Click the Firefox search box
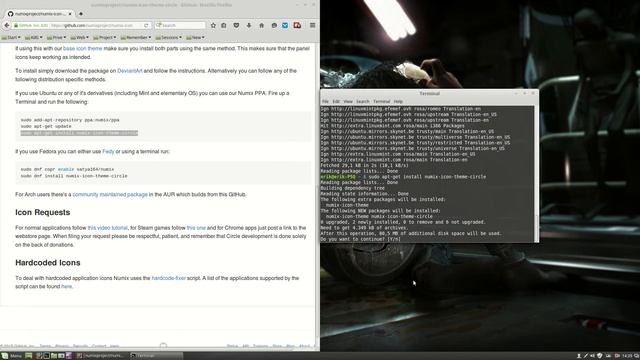640x360 pixels. pyautogui.click(x=180, y=25)
